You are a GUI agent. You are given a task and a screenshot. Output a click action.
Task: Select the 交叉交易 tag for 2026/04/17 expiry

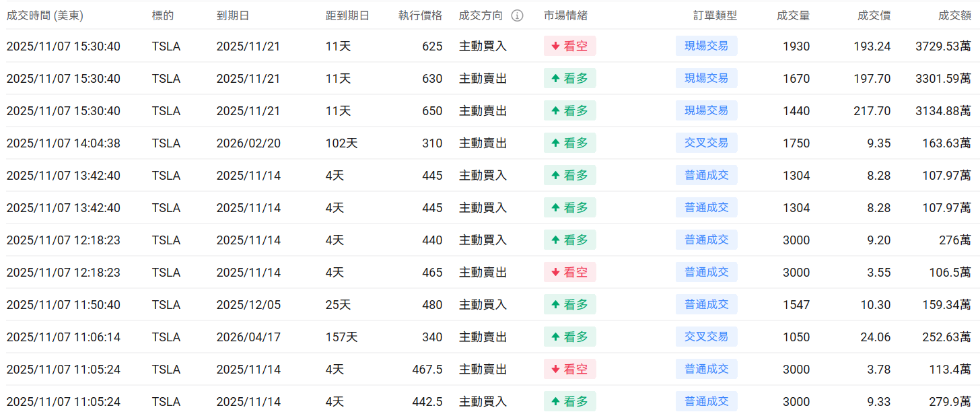pyautogui.click(x=706, y=337)
